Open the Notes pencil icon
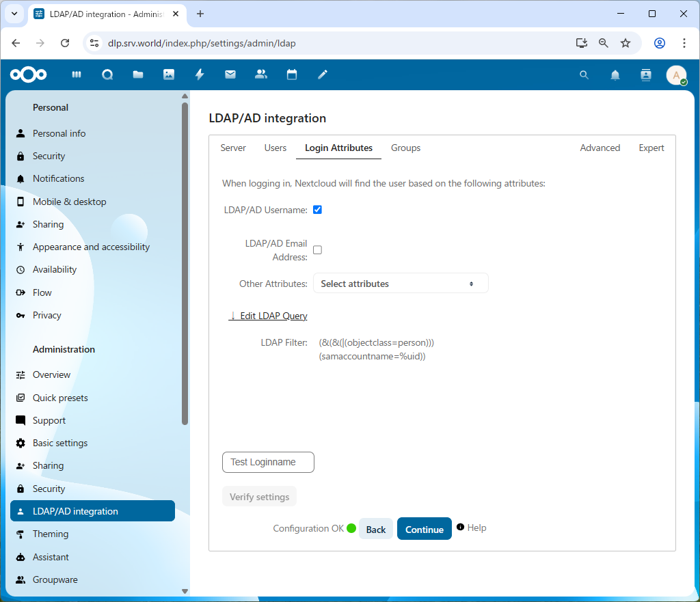Image resolution: width=700 pixels, height=602 pixels. click(x=323, y=74)
